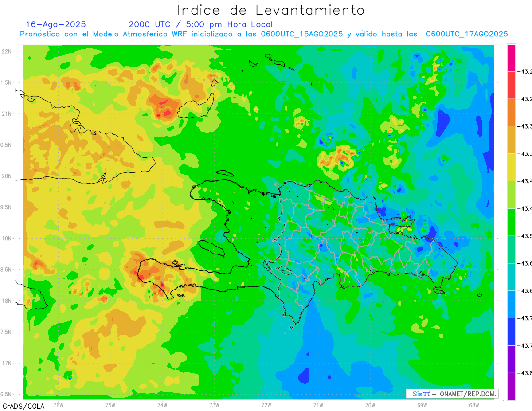
Task: Pick the cyan swatch in the color bar
Action: pos(511,277)
